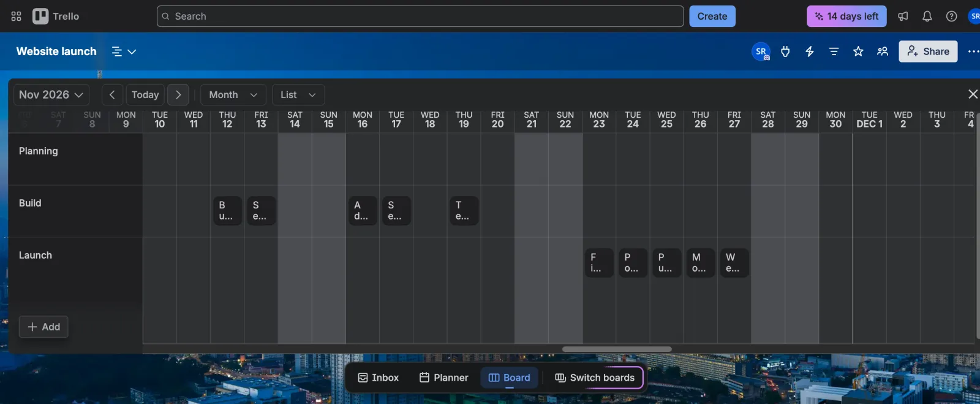Go to next period arrow
The width and height of the screenshot is (980, 404).
tap(178, 94)
